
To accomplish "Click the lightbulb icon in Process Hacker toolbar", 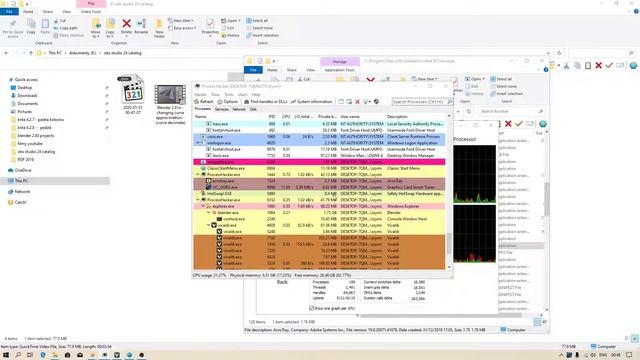I will tap(366, 102).
